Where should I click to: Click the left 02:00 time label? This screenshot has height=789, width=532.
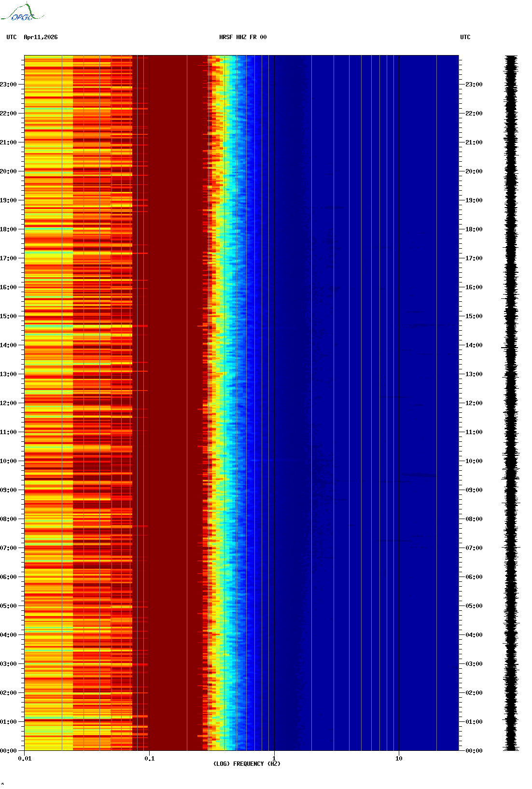point(8,693)
